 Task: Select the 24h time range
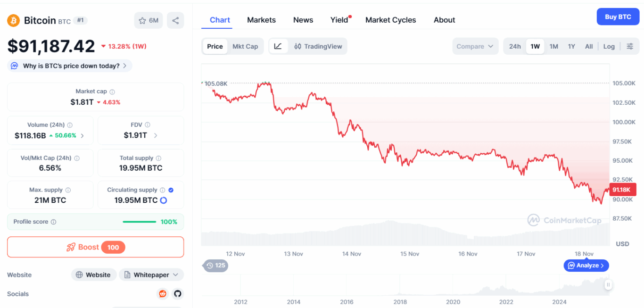515,46
